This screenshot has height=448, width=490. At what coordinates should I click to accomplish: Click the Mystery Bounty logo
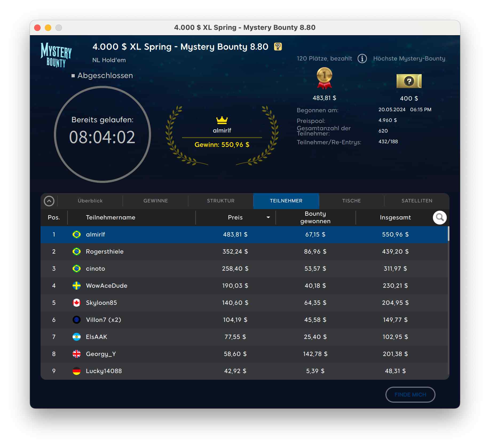pos(56,55)
